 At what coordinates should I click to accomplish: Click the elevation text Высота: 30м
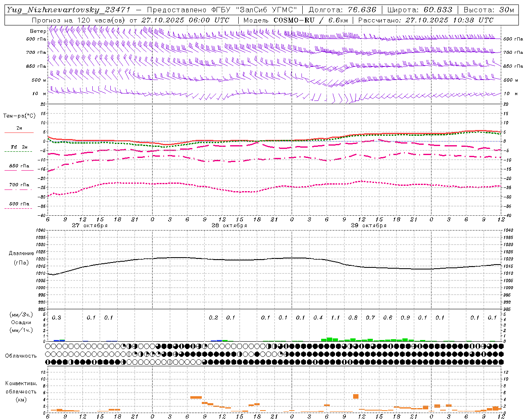tap(488, 10)
